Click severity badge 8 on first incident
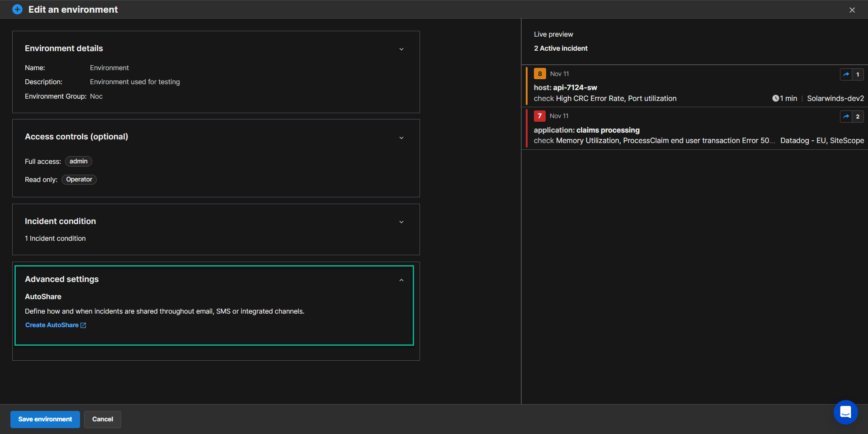Image resolution: width=868 pixels, height=434 pixels. point(540,74)
